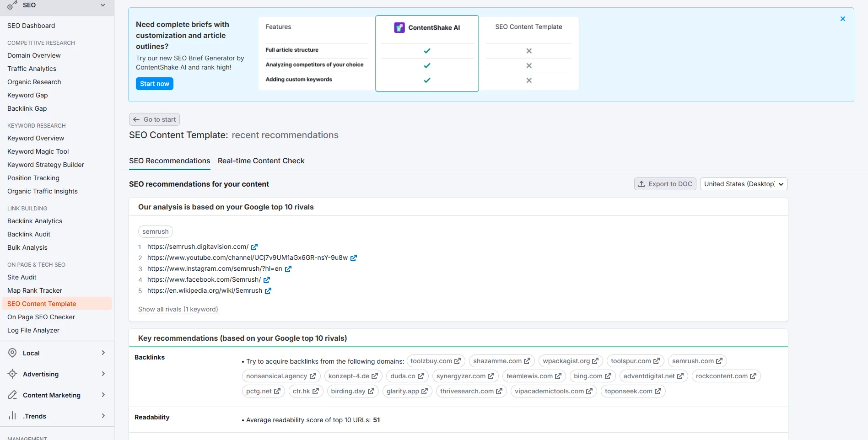Open vipacademictools.com external link icon

[x=589, y=391]
